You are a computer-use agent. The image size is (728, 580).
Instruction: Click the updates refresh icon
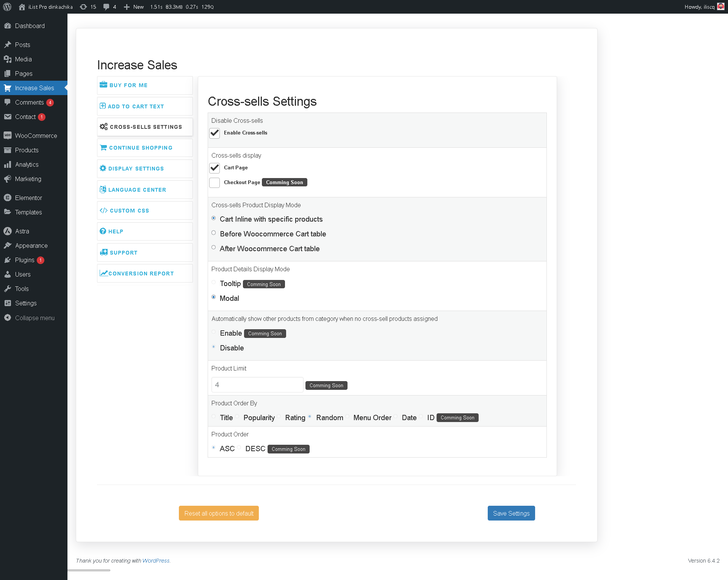point(83,7)
